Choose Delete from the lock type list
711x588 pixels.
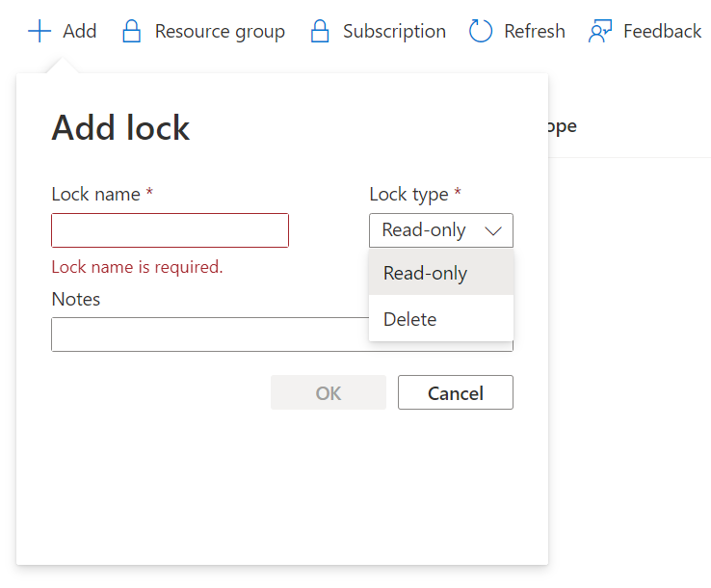tap(441, 319)
